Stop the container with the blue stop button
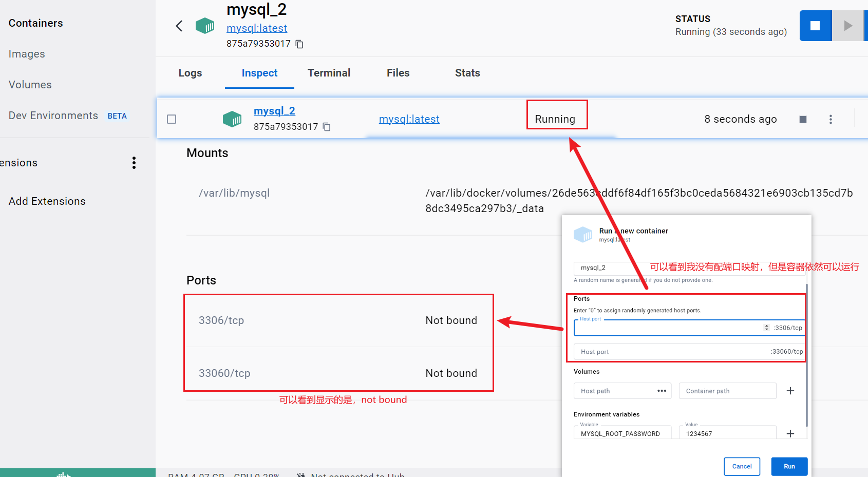The height and width of the screenshot is (477, 868). (x=815, y=26)
